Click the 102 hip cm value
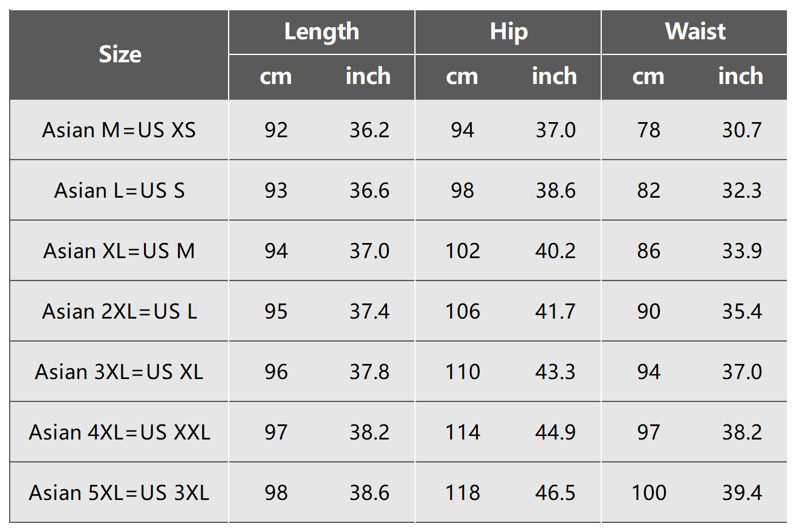The height and width of the screenshot is (532, 796). 463,251
